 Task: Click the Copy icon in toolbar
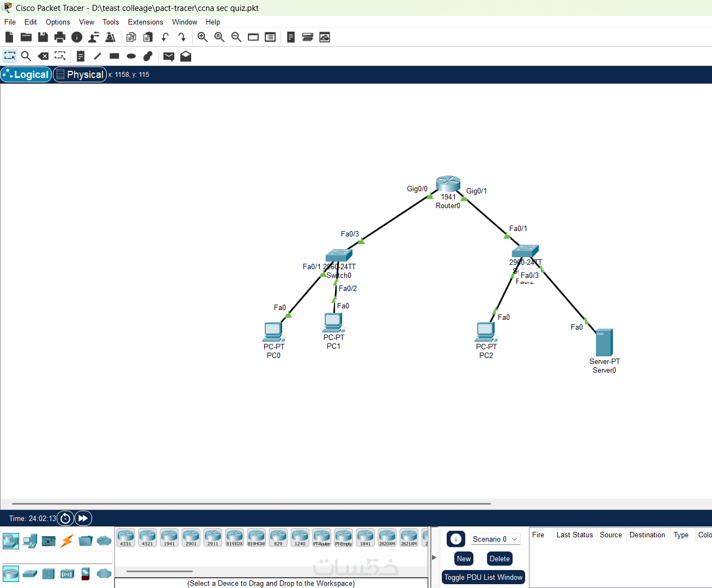tap(131, 37)
